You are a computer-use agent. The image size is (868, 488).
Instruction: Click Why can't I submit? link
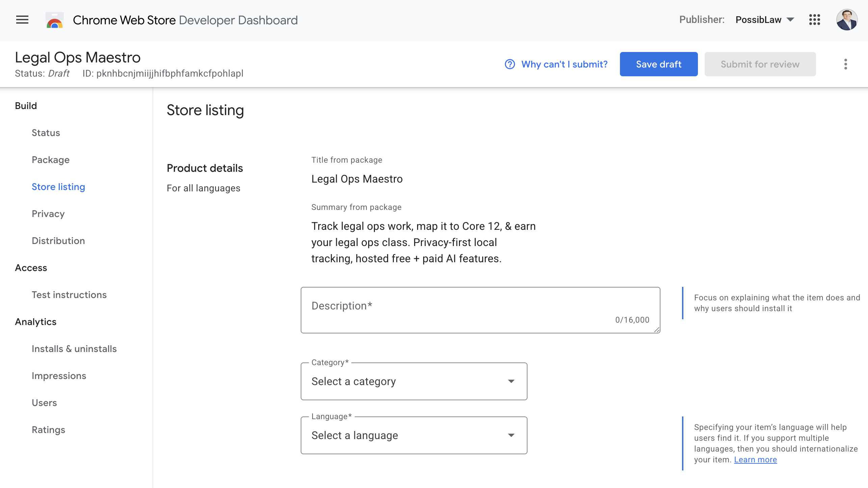tap(564, 64)
